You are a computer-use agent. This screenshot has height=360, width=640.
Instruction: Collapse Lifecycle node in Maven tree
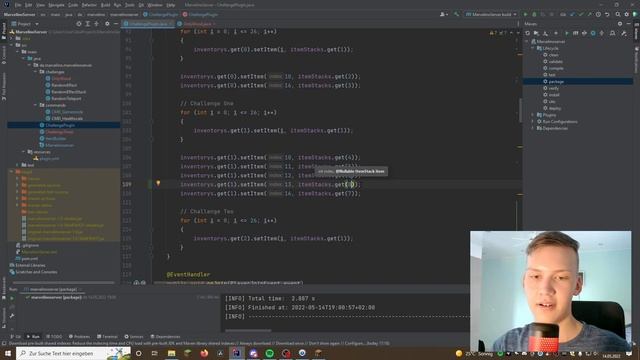pyautogui.click(x=533, y=48)
